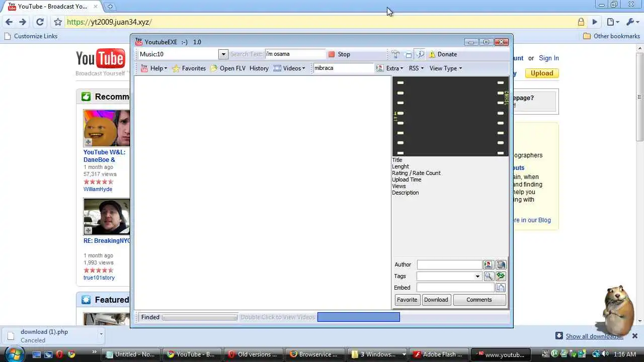
Task: Click the user icon next to Extra
Action: coord(380,68)
